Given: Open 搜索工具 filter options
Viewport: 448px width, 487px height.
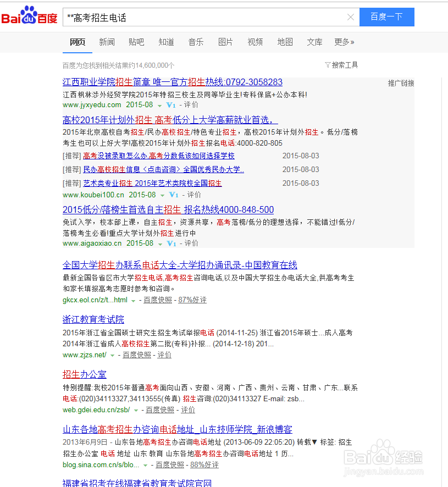Looking at the screenshot, I should click(x=341, y=65).
